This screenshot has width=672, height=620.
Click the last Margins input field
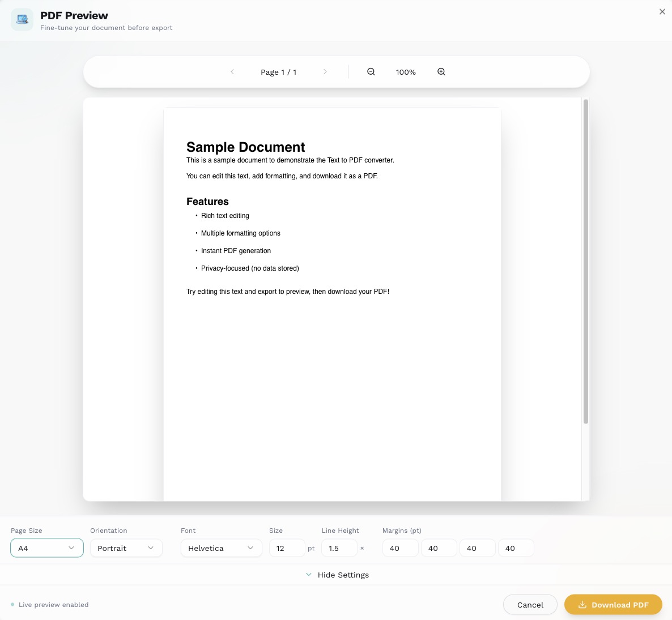[516, 548]
